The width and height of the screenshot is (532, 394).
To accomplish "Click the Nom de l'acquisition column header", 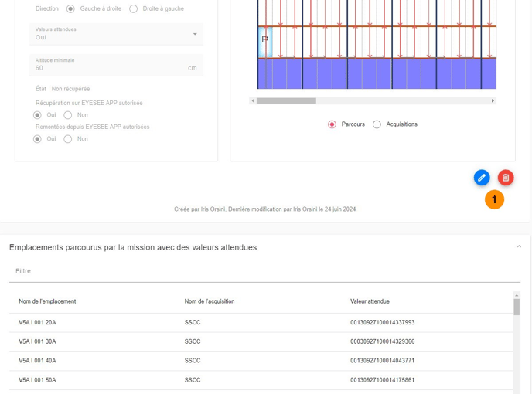I will click(x=210, y=301).
